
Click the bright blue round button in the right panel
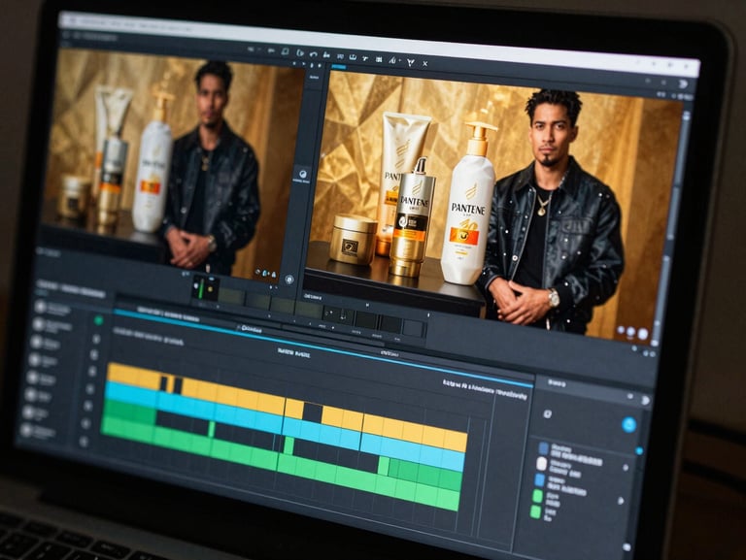click(629, 424)
